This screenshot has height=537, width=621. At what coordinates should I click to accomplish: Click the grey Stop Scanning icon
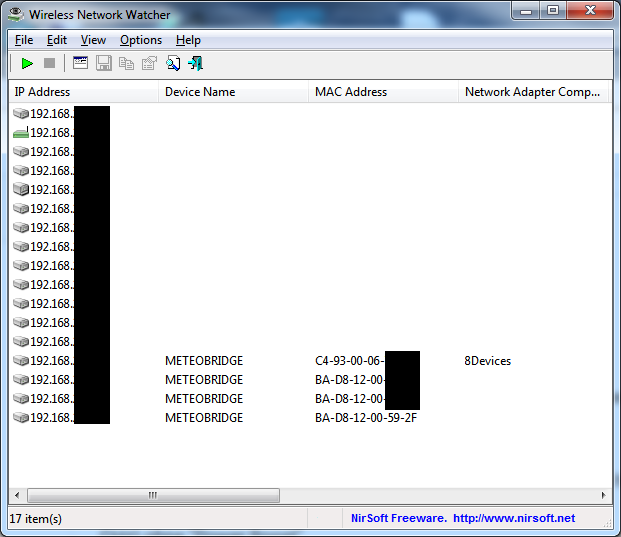tap(49, 64)
